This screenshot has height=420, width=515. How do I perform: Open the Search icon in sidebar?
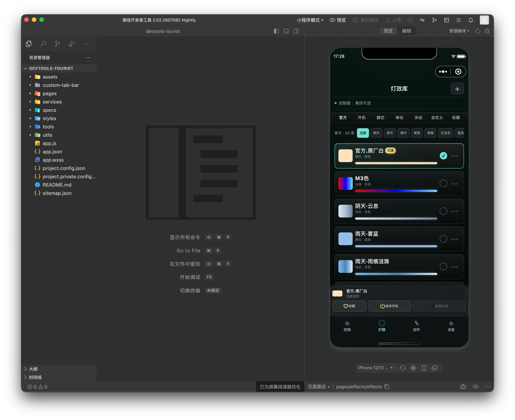(43, 44)
